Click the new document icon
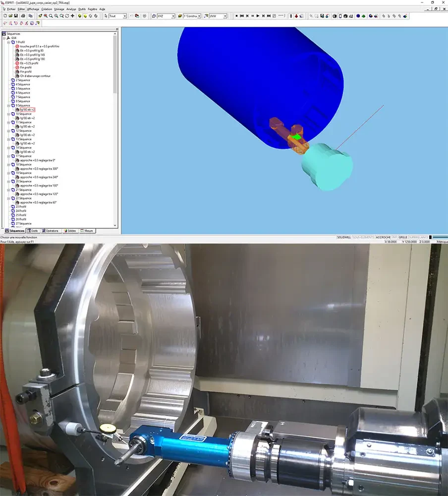 tap(5, 16)
